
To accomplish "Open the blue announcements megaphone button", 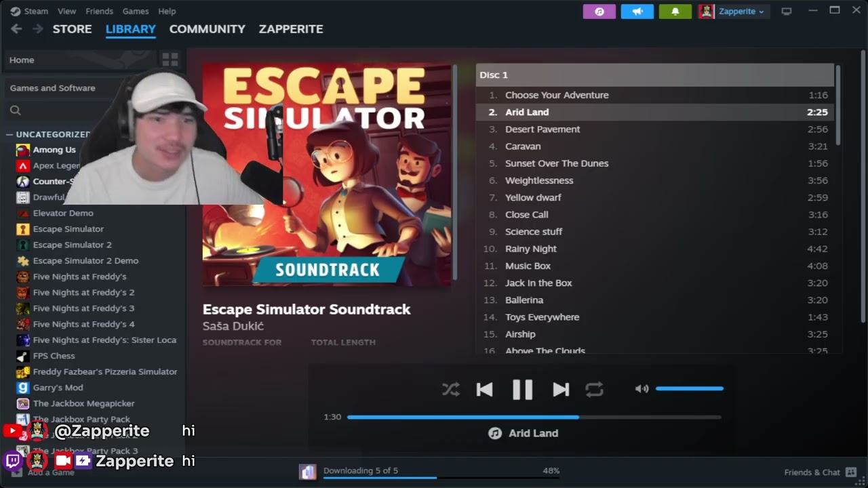I will click(637, 12).
